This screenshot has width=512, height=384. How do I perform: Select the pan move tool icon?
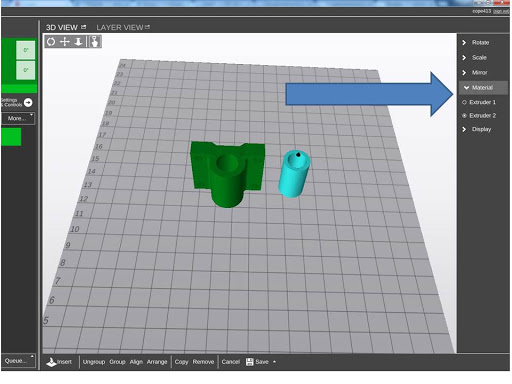click(64, 42)
